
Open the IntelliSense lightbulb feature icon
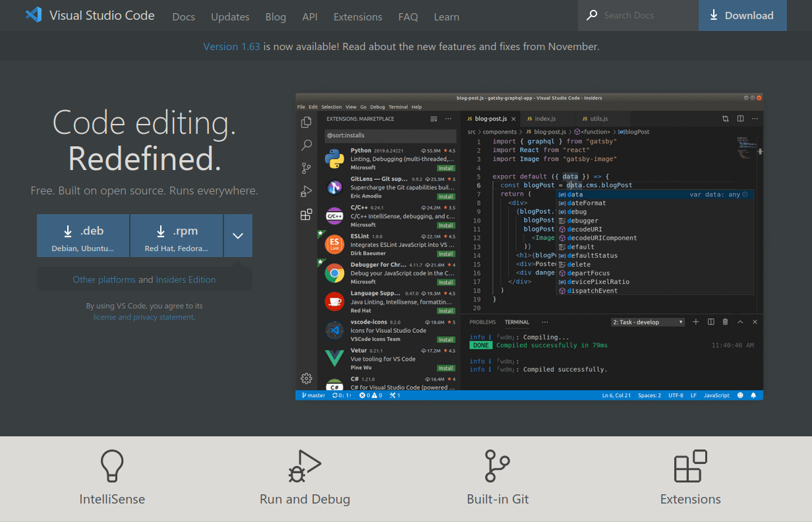[x=112, y=467]
